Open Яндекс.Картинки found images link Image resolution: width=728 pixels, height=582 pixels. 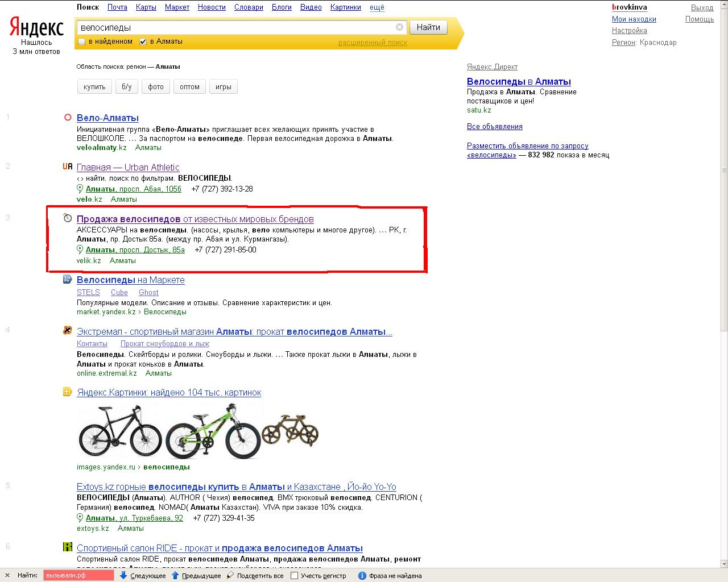(169, 392)
